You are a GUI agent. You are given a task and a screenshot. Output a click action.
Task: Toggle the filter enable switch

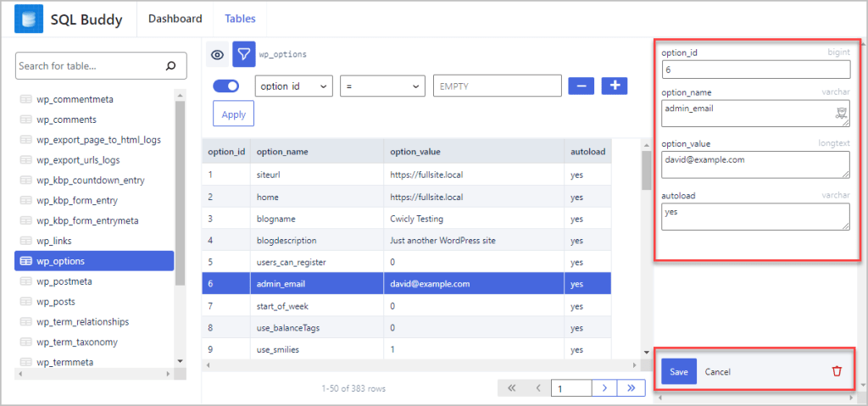pyautogui.click(x=225, y=86)
